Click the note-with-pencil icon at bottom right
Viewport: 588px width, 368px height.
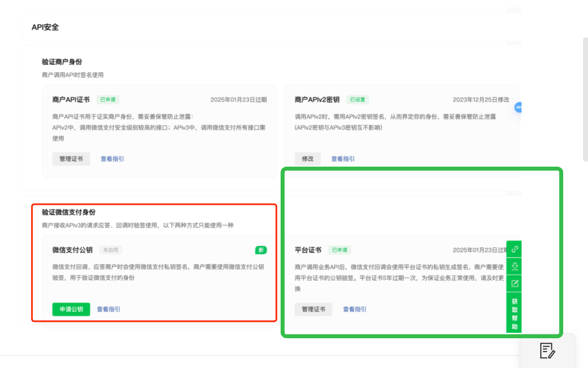point(547,351)
